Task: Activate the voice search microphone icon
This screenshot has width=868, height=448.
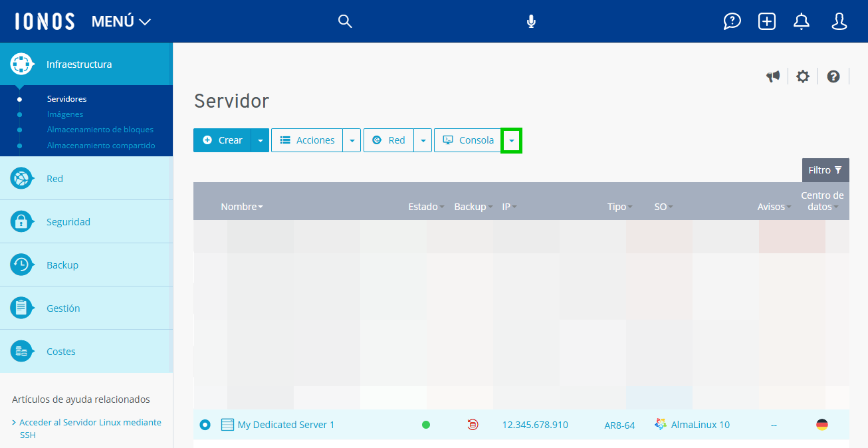Action: tap(530, 21)
